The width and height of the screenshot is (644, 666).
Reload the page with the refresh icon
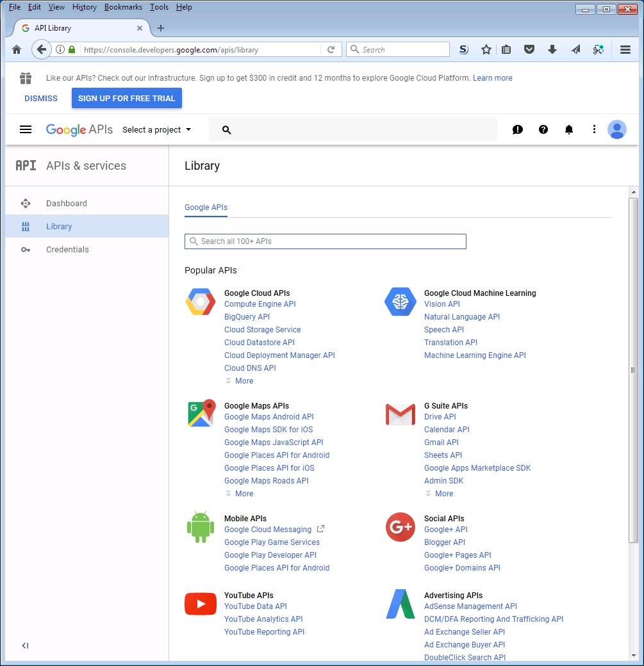(331, 50)
